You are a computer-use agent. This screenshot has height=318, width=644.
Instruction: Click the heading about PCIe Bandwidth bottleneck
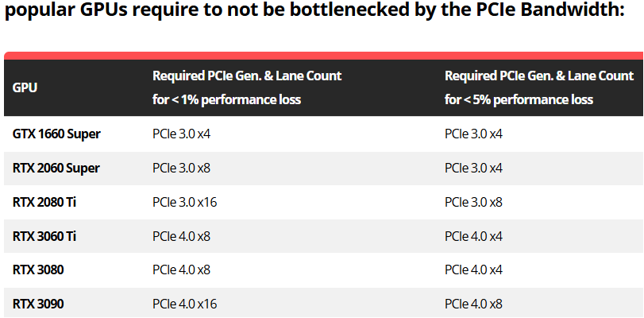point(314,12)
